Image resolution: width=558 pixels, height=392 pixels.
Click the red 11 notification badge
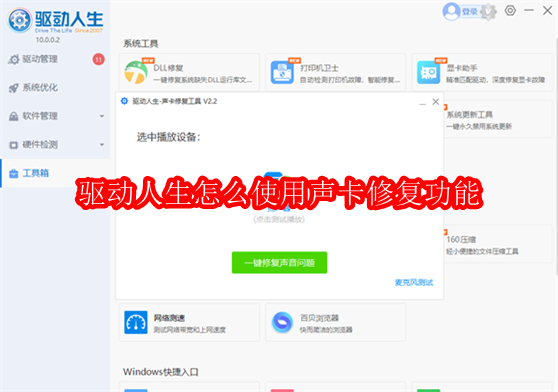pos(99,59)
